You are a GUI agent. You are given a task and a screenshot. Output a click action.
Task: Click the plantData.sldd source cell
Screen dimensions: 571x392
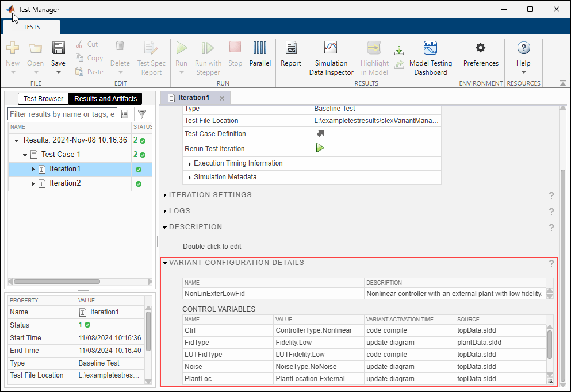(x=501, y=343)
